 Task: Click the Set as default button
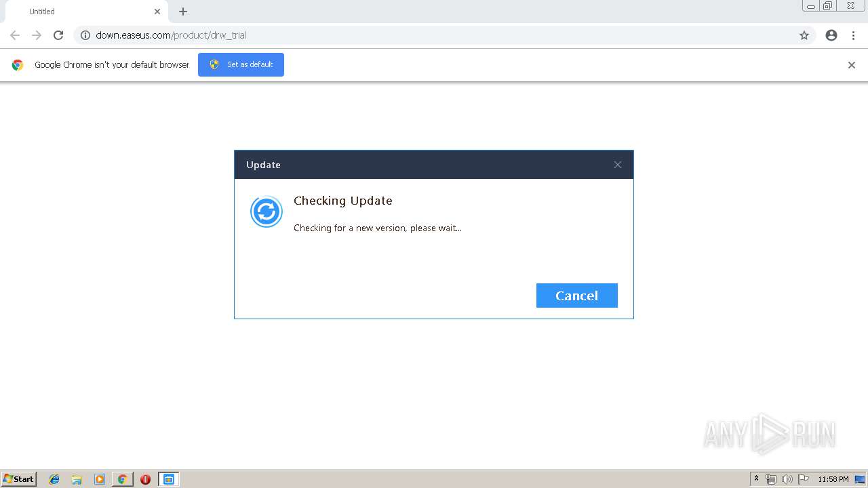pos(241,64)
